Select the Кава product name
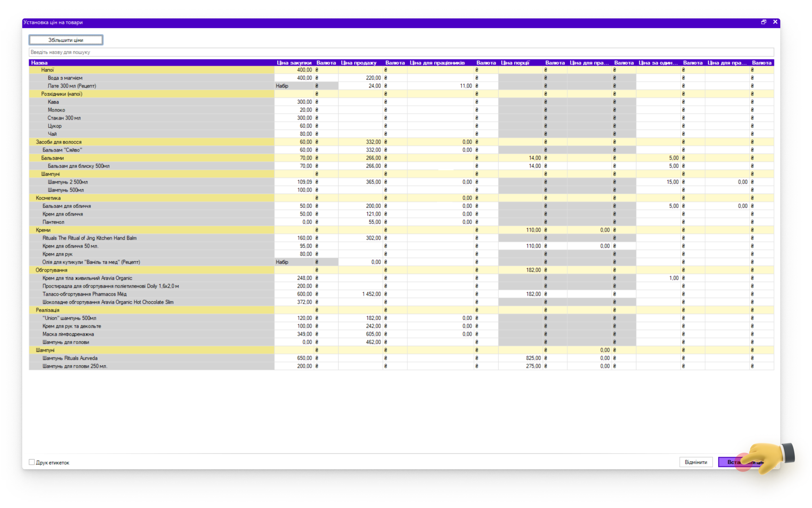Screen dimensions: 812x508 coord(53,102)
